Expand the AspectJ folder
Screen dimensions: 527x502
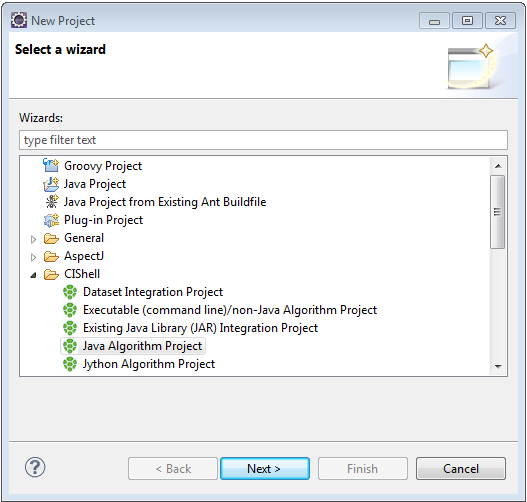33,257
